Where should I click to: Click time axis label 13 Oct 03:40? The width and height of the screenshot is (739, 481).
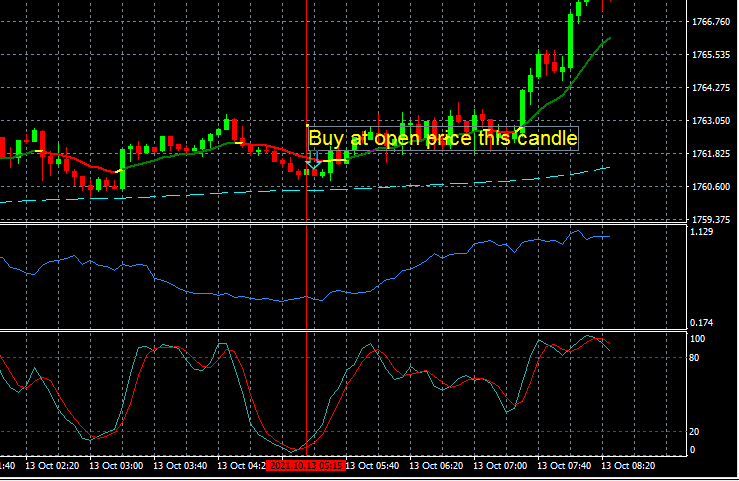point(180,466)
